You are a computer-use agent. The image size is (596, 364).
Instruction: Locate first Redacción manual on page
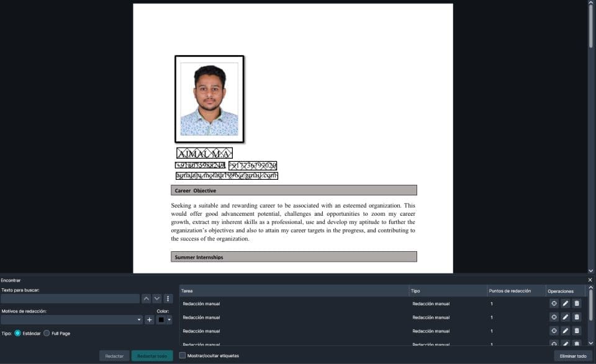click(x=553, y=303)
